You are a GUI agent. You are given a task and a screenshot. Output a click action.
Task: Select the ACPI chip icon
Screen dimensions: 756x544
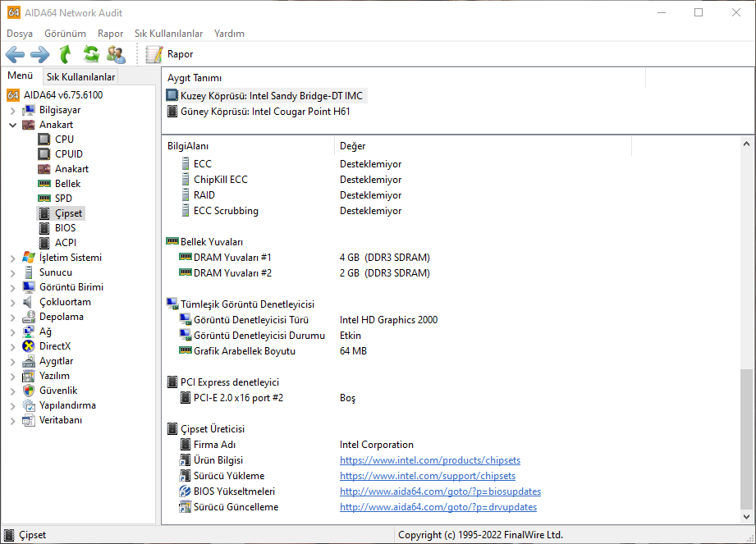click(44, 243)
